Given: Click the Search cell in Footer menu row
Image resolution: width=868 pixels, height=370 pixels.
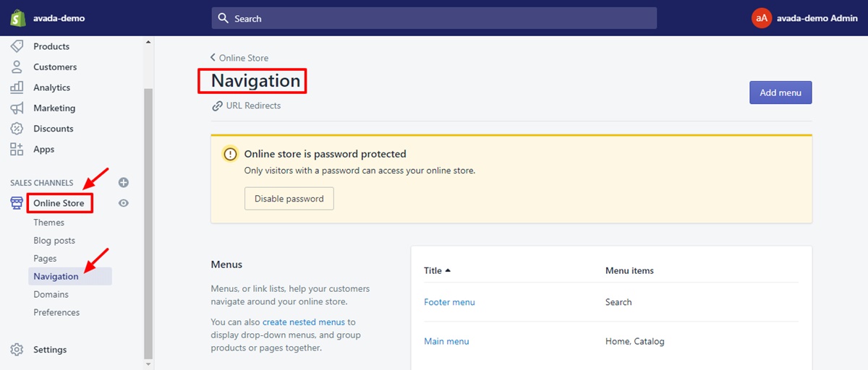Looking at the screenshot, I should click(x=618, y=302).
